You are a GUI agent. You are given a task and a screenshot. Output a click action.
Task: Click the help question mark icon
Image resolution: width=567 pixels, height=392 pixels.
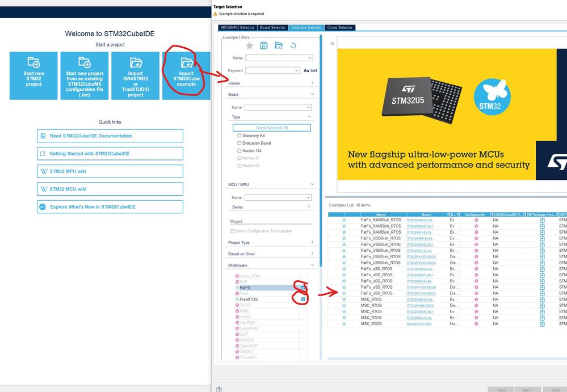[219, 389]
